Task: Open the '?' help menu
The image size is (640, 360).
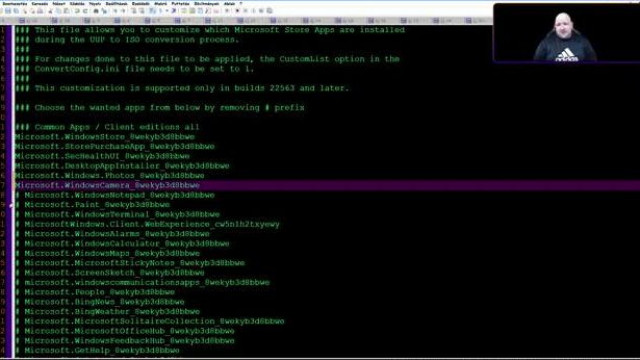Action: tap(241, 4)
